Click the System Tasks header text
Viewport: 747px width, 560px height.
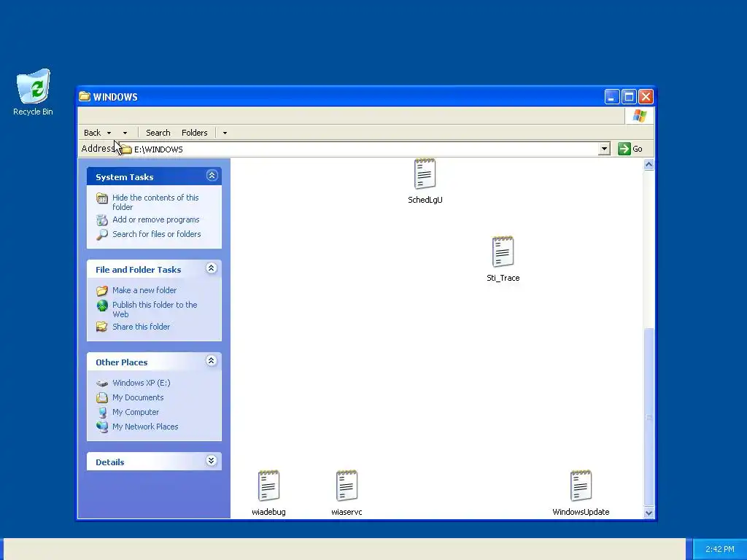124,177
